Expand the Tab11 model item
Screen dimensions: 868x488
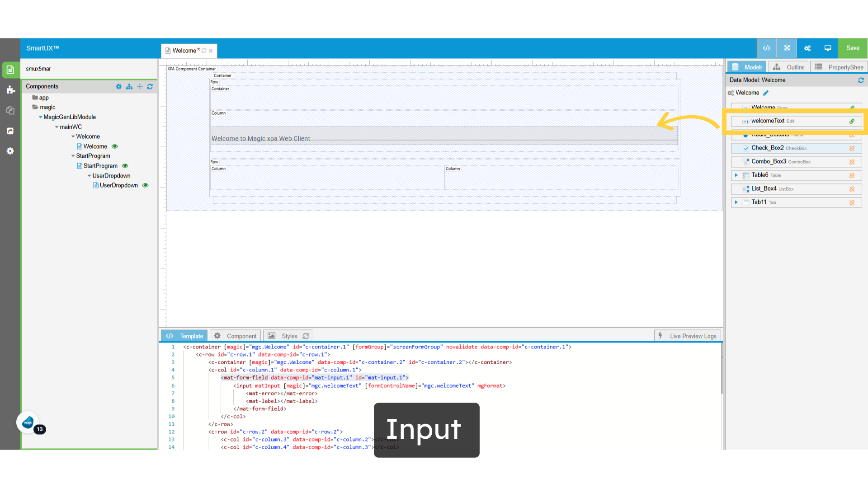coord(736,202)
